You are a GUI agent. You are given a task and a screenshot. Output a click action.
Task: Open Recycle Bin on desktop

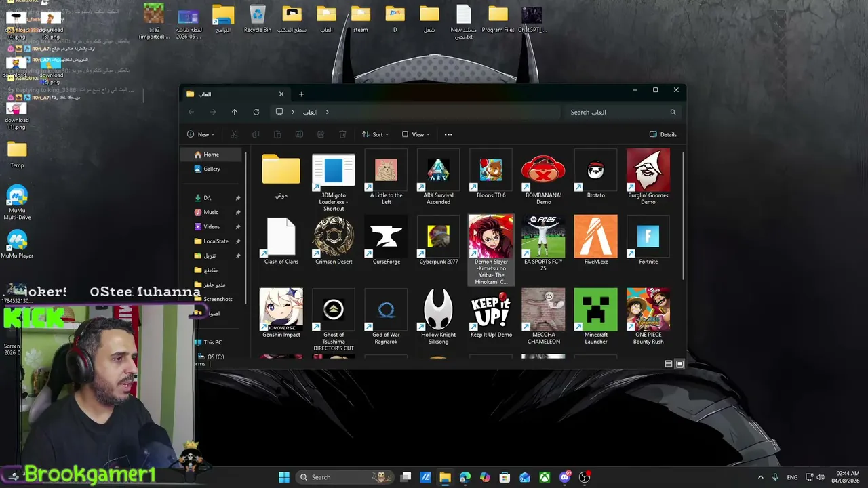pyautogui.click(x=258, y=19)
